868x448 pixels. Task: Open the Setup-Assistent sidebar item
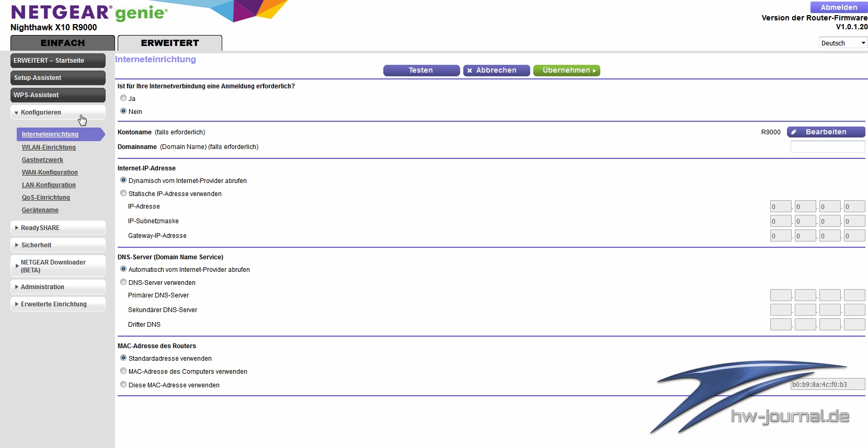coord(58,78)
